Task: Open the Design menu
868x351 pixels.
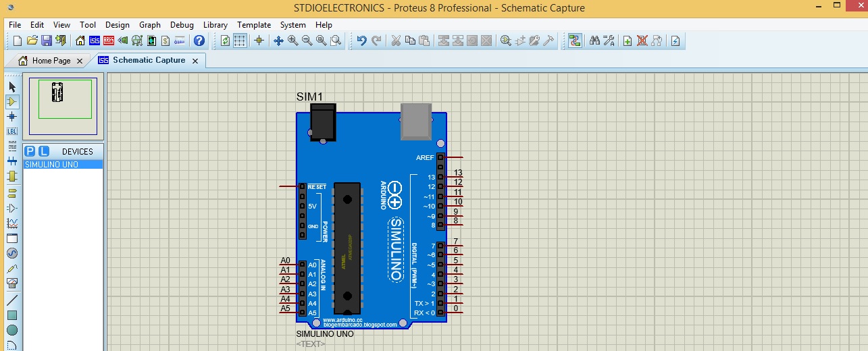Action: click(118, 25)
